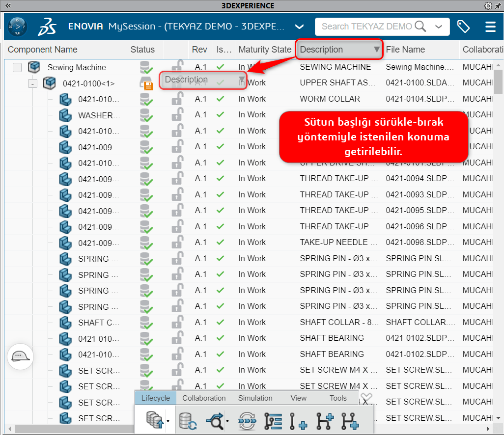This screenshot has height=435, width=504.
Task: Click the TAKE-UP NEEDLE description cell
Action: pos(338,242)
